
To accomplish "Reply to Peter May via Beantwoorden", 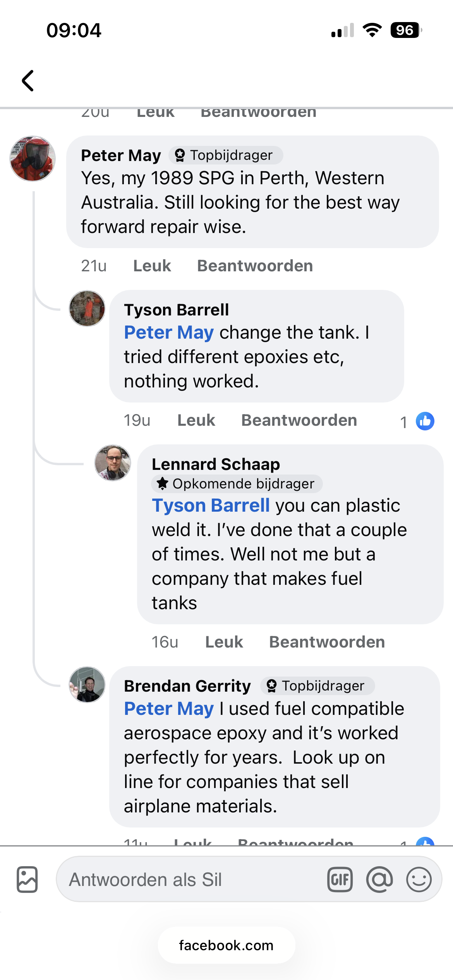I will [x=255, y=266].
